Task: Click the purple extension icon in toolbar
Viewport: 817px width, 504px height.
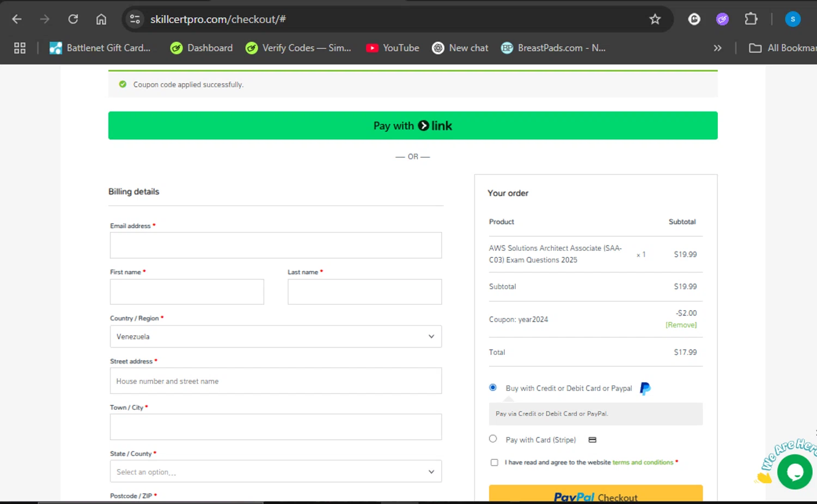Action: point(722,19)
